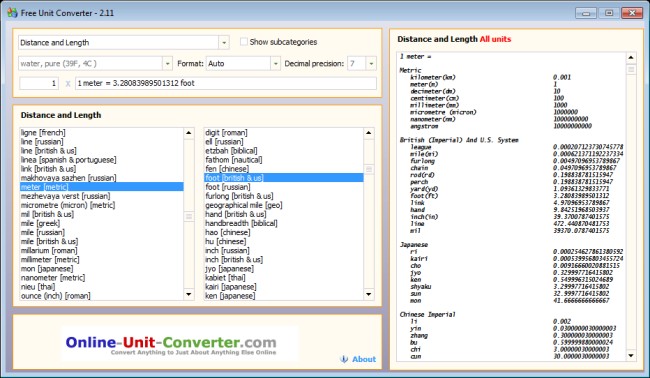Click the down arrow of the right unit list scrollbar
Viewport: 650px width, 378px height.
click(x=369, y=294)
